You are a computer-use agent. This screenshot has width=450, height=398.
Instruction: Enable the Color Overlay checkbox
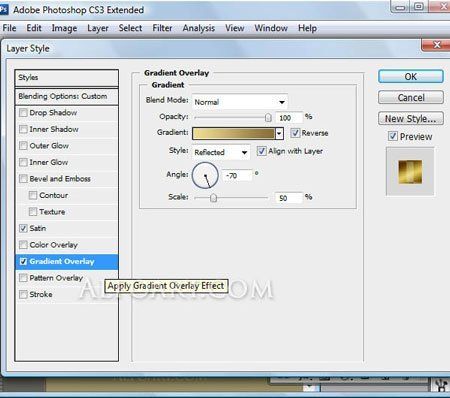pos(23,245)
